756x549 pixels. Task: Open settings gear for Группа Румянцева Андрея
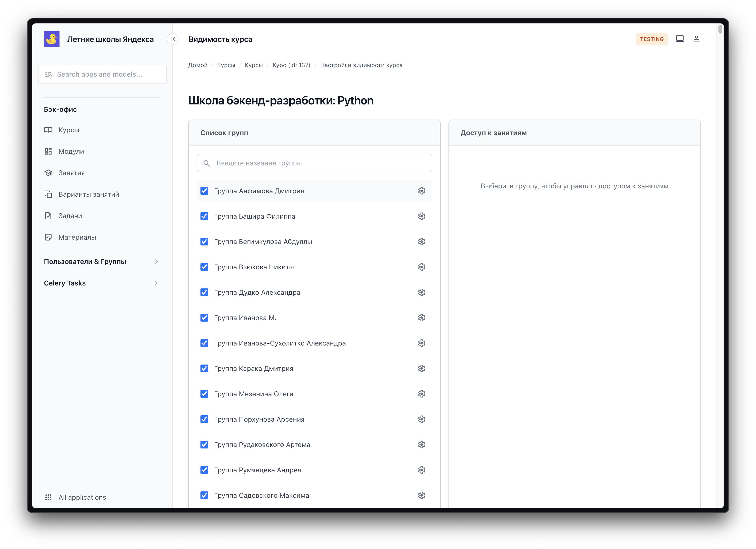click(422, 470)
